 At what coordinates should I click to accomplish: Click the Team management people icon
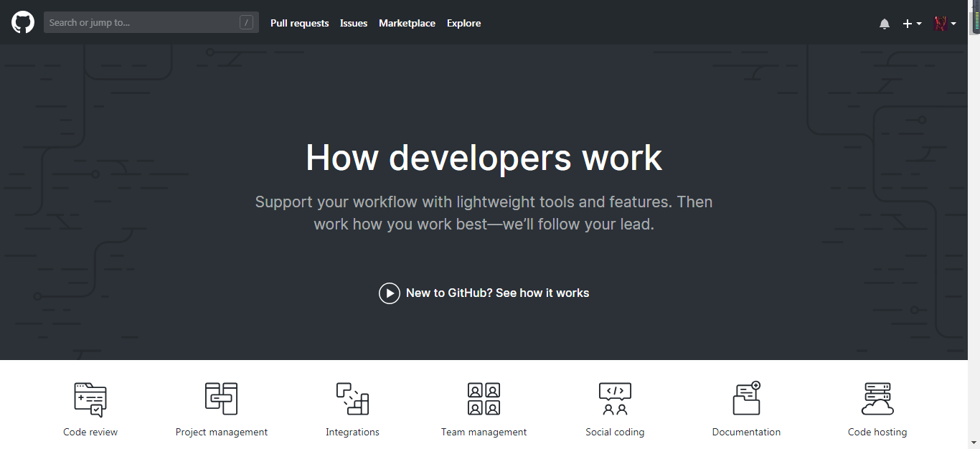484,398
